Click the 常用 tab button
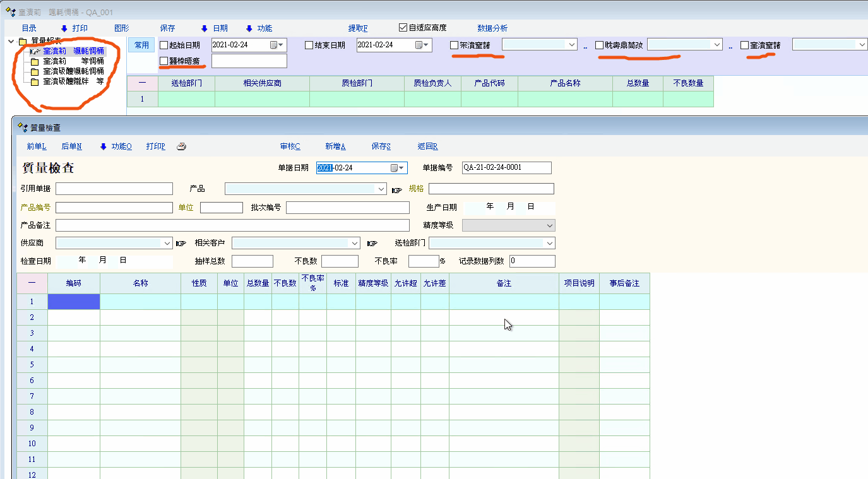 [x=141, y=45]
